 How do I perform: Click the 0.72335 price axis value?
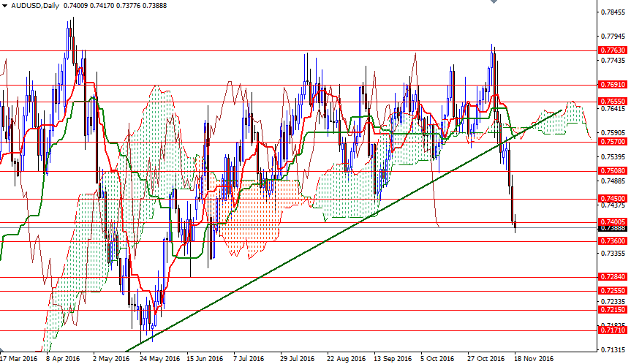pos(613,301)
